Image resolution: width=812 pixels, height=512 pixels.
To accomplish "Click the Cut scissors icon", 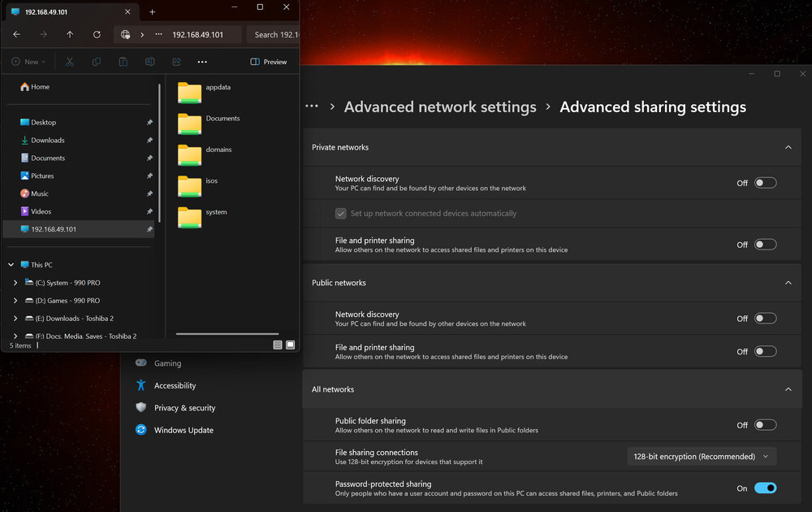I will click(69, 62).
